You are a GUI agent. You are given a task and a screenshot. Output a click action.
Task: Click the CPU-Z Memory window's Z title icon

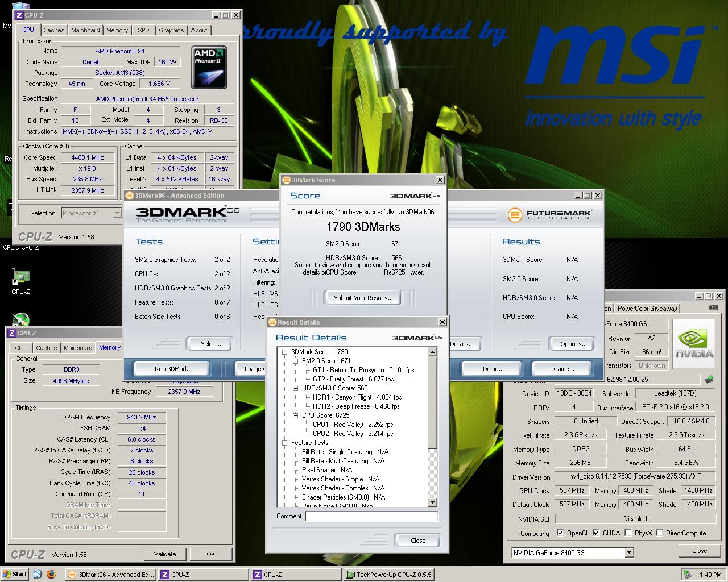[12, 333]
